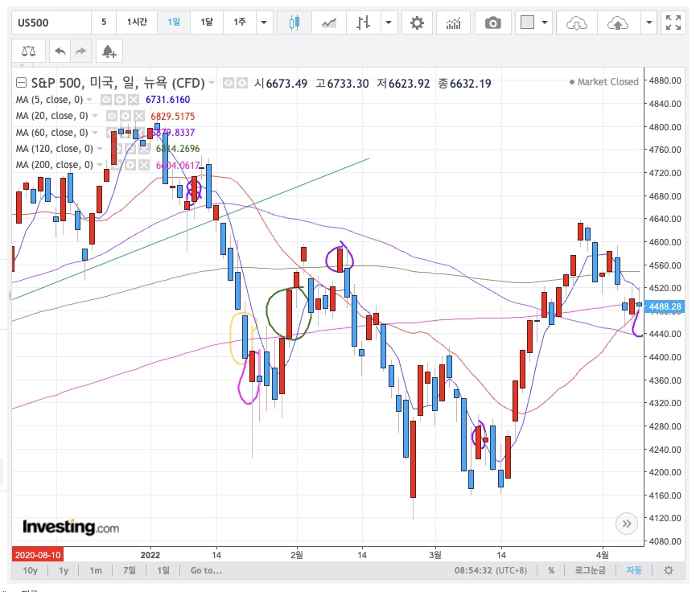Click closing price value 6632.19
Image resolution: width=700 pixels, height=592 pixels.
tap(471, 84)
